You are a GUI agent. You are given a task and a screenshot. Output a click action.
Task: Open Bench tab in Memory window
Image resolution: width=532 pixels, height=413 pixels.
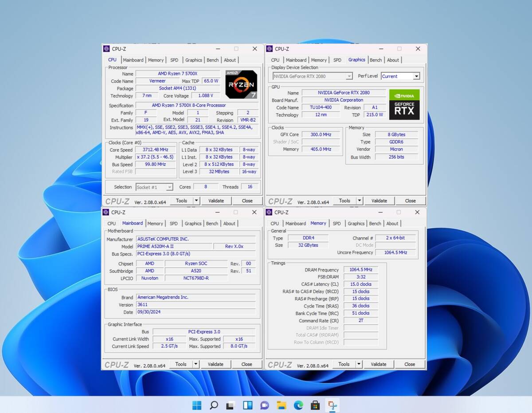point(375,224)
